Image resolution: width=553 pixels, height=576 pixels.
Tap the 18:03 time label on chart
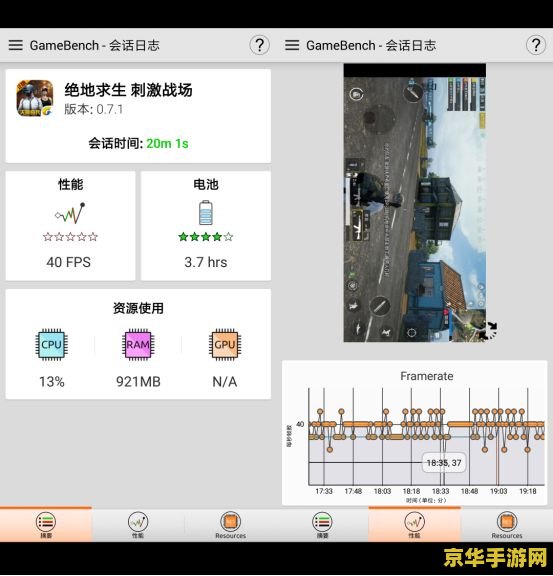click(x=382, y=491)
